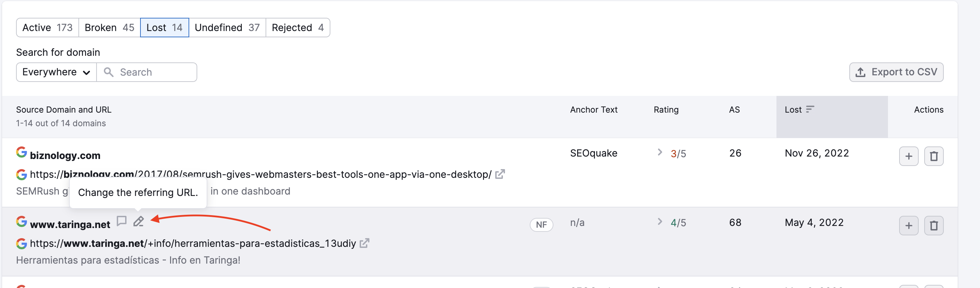Toggle the Lost column sort order
Screen dimensions: 980x288
tap(810, 109)
